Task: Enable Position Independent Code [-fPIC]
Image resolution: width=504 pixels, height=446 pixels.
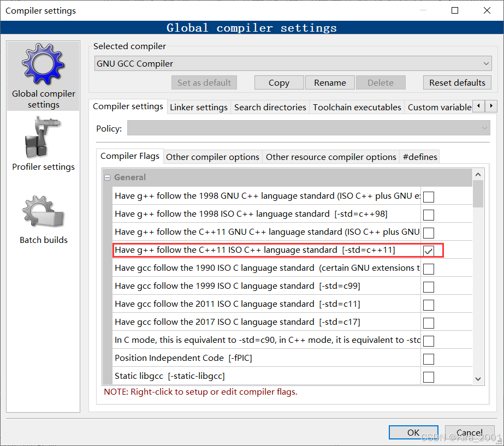Action: tap(428, 358)
